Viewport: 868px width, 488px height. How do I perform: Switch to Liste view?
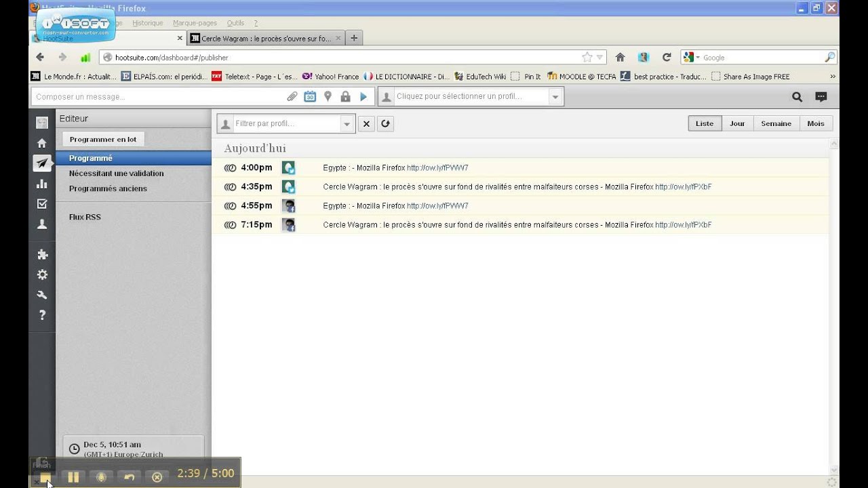[x=705, y=123]
